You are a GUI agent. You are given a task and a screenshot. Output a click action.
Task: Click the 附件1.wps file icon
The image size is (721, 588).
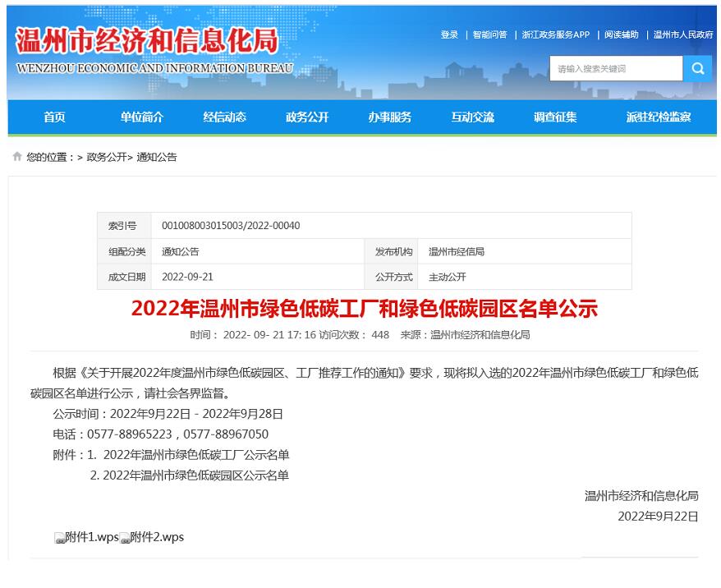(x=59, y=538)
